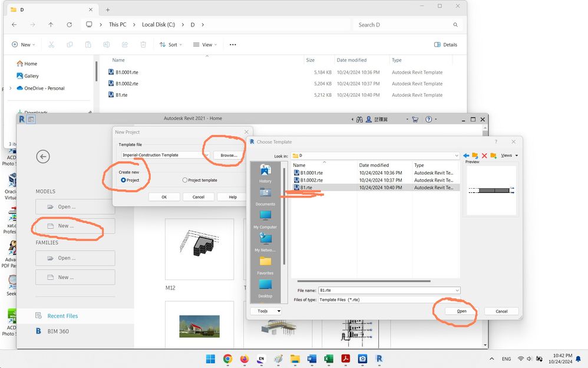The image size is (588, 368).
Task: Click Cancel in Choose Template dialog
Action: click(x=501, y=311)
